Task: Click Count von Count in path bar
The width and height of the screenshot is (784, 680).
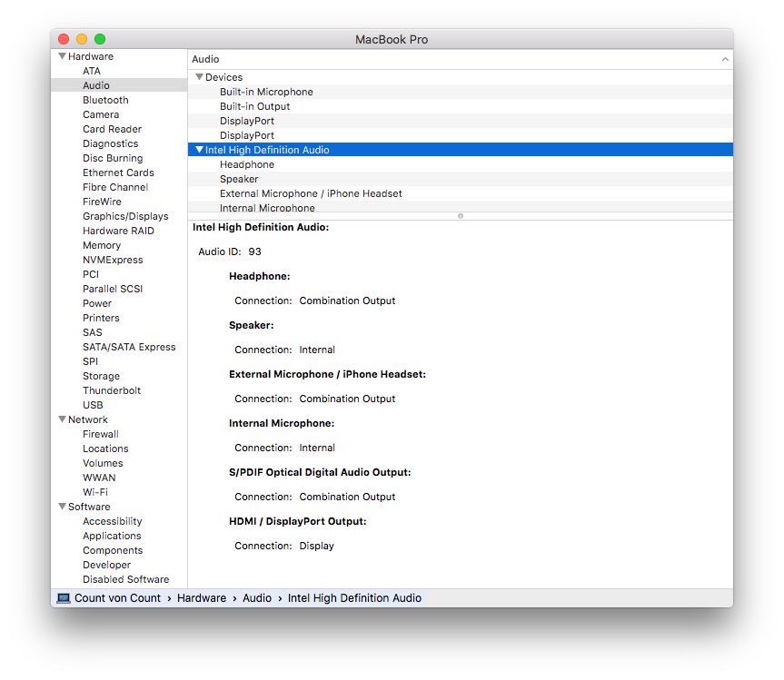Action: [x=117, y=598]
